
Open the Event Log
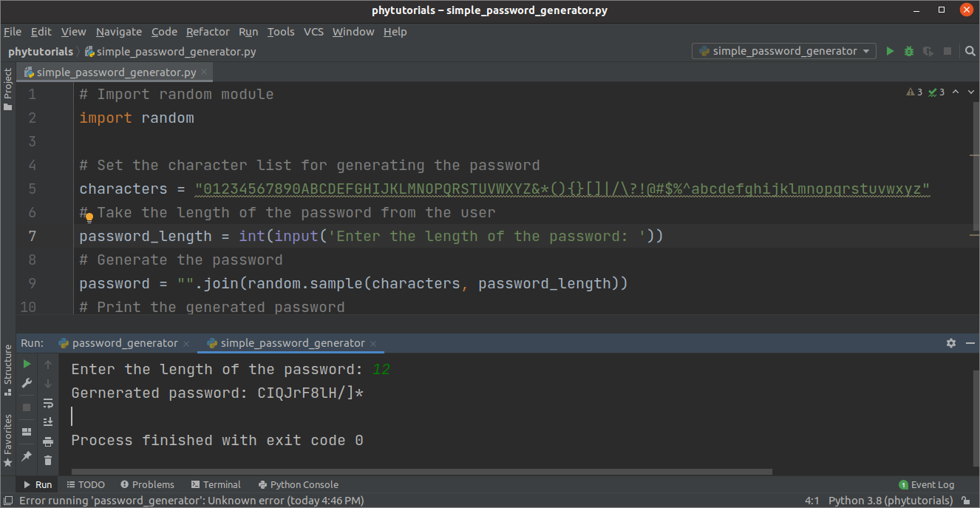[x=927, y=484]
